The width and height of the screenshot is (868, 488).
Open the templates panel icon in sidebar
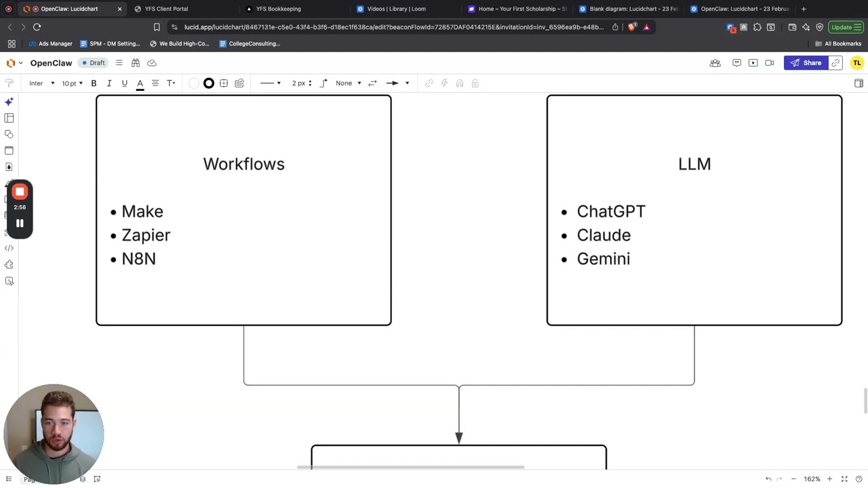(9, 118)
